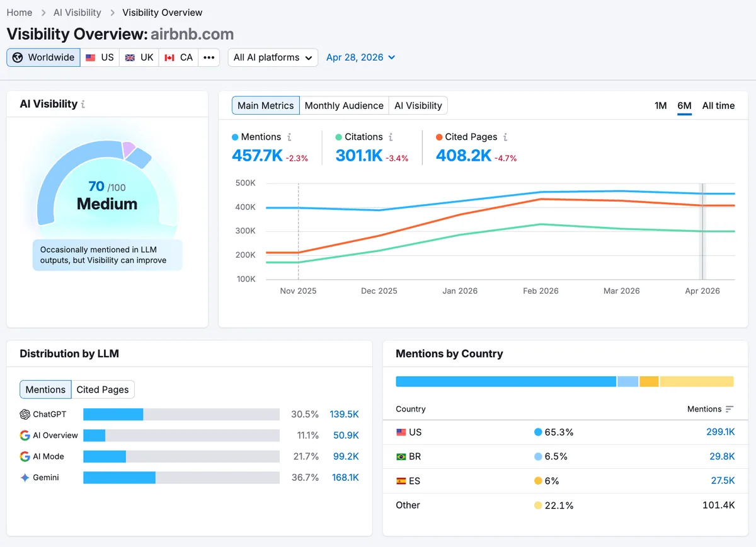Viewport: 756px width, 547px height.
Task: Switch to the AI Visibility chart tab
Action: [x=418, y=105]
